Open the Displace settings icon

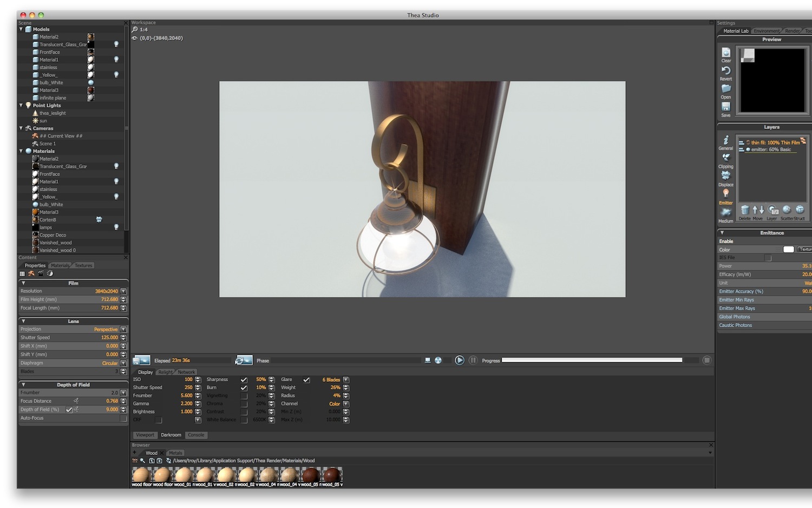(x=726, y=176)
